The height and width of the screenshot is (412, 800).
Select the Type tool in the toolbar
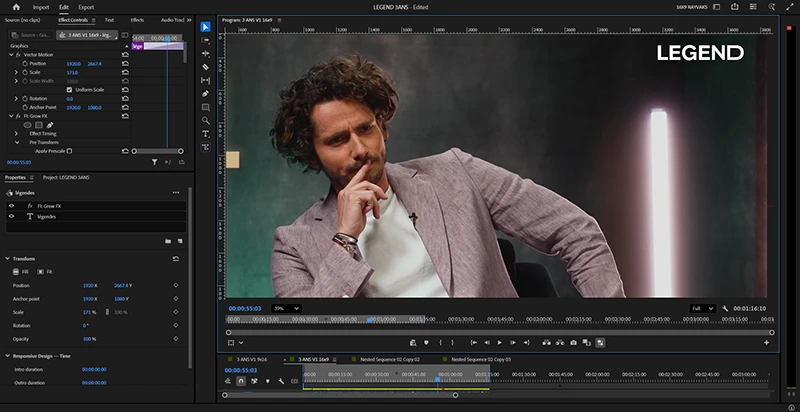coord(205,134)
